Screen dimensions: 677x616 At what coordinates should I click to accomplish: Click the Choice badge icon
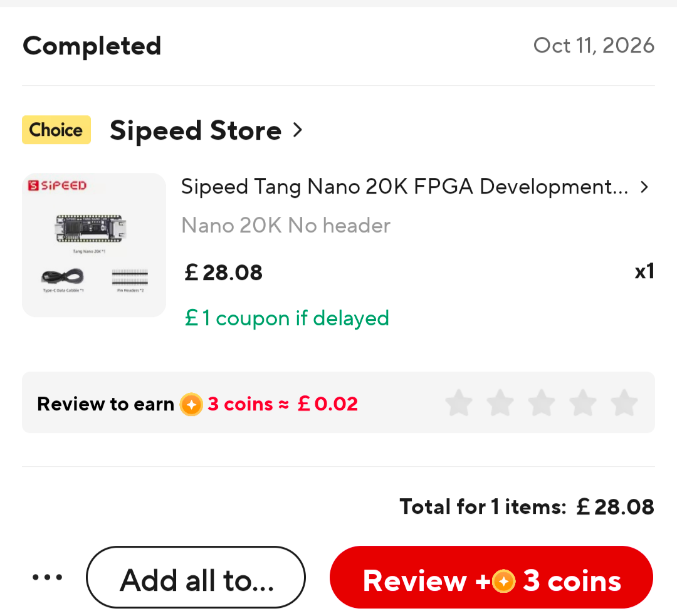(56, 130)
